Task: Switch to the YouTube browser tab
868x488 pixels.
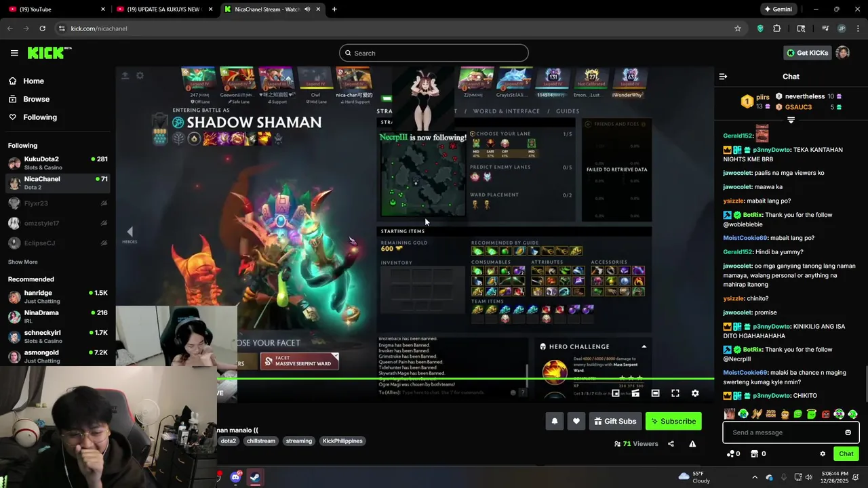Action: coord(56,9)
